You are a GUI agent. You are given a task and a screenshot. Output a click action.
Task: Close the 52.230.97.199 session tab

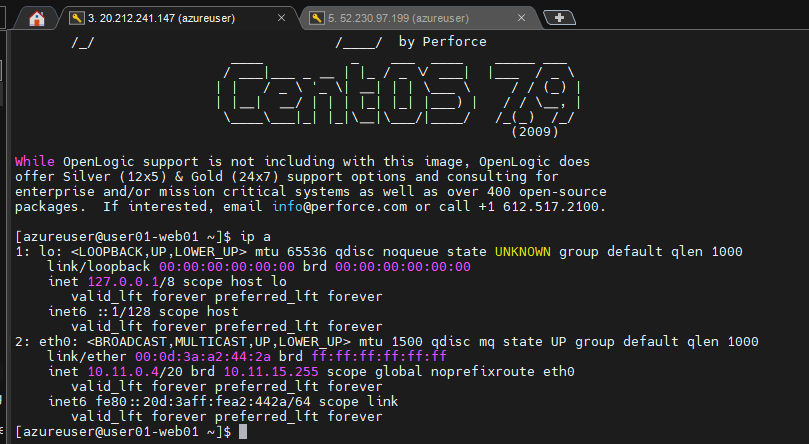coord(521,18)
